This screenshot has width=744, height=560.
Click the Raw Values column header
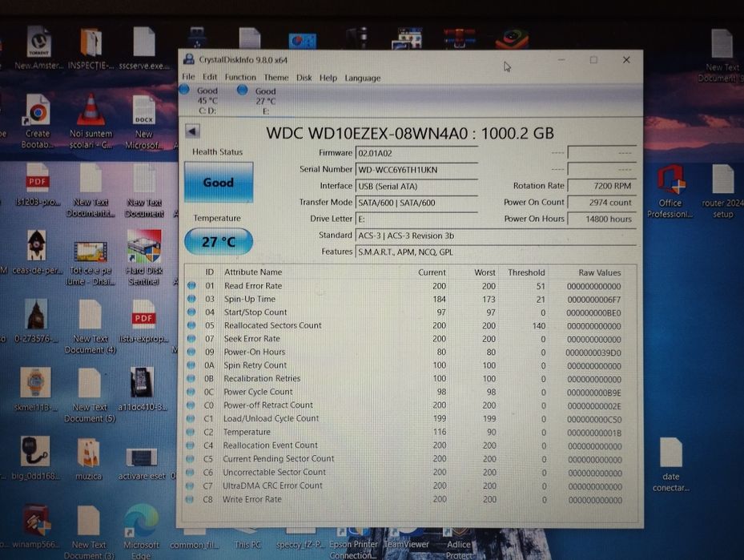tap(599, 272)
